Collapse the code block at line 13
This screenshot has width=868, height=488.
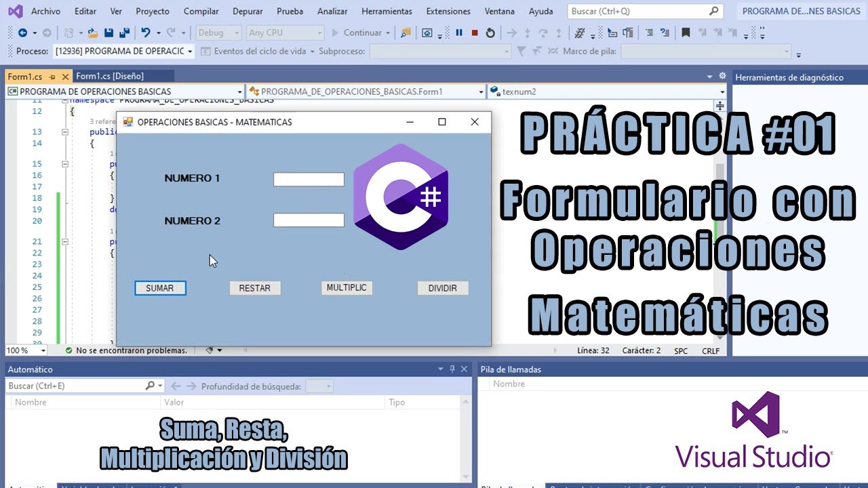(65, 132)
